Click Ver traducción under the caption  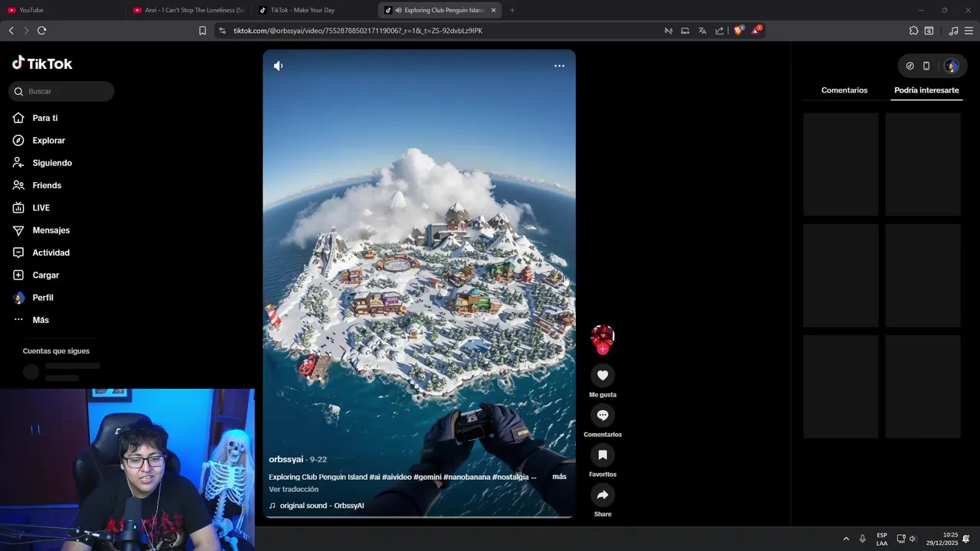tap(293, 489)
